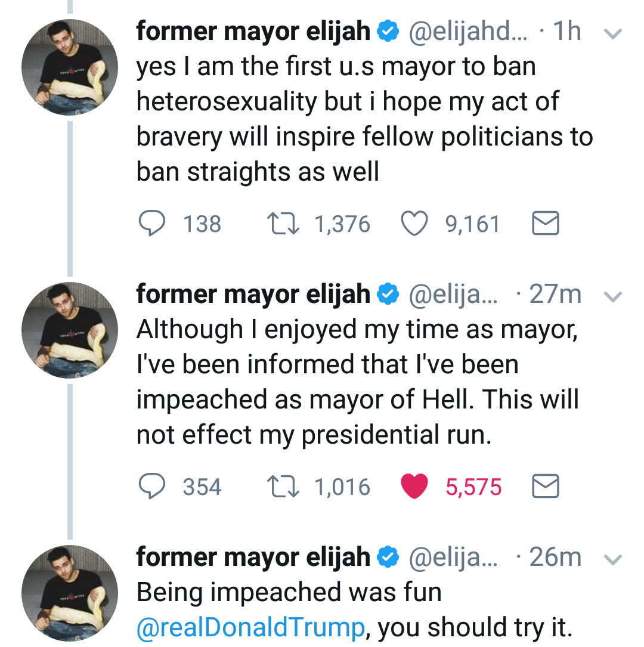
Task: Open options chevron on the 26m tweet
Action: coord(613,559)
